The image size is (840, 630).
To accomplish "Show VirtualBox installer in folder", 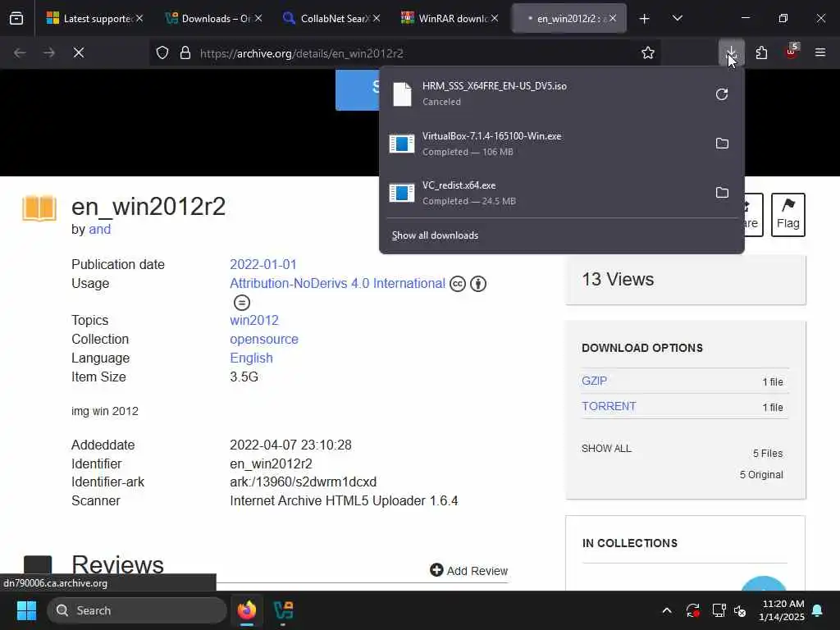I will [722, 144].
